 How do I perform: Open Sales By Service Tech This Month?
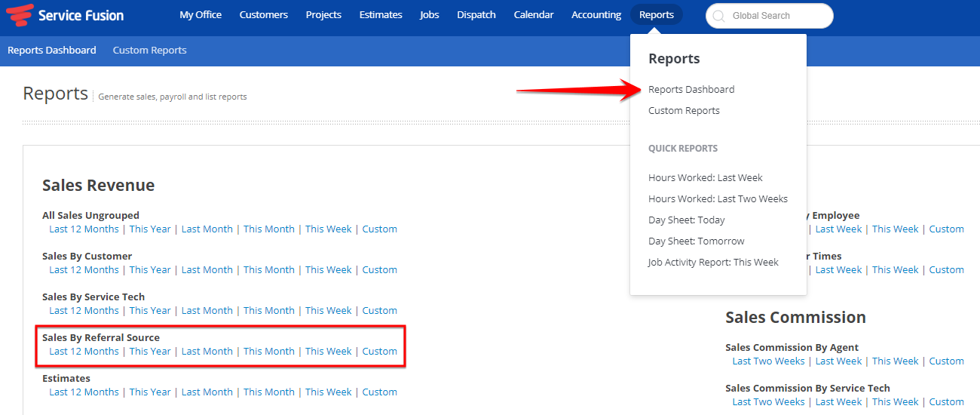269,311
